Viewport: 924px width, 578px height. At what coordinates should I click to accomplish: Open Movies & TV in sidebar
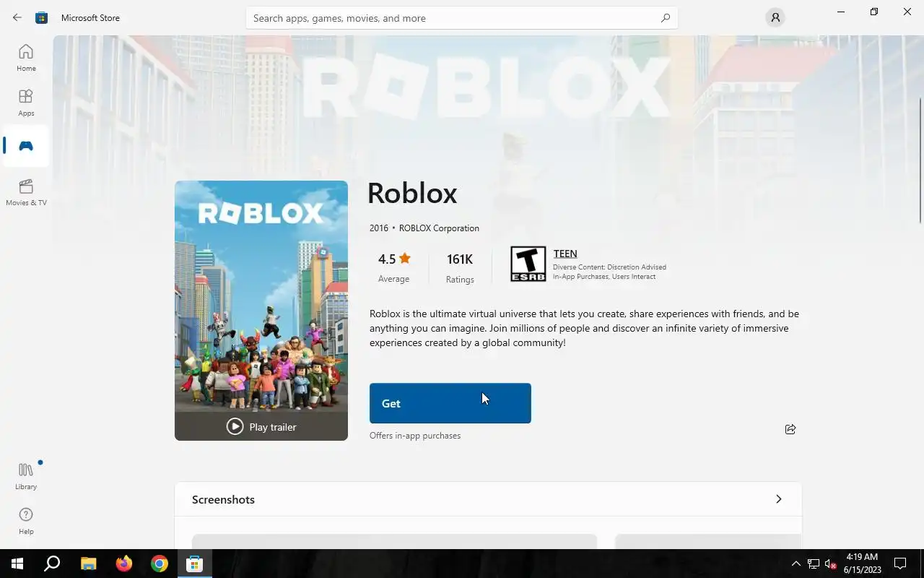pos(26,192)
